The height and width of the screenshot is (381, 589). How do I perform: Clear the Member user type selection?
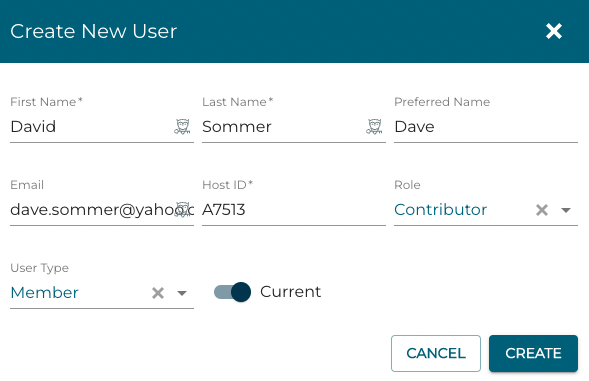coord(158,293)
